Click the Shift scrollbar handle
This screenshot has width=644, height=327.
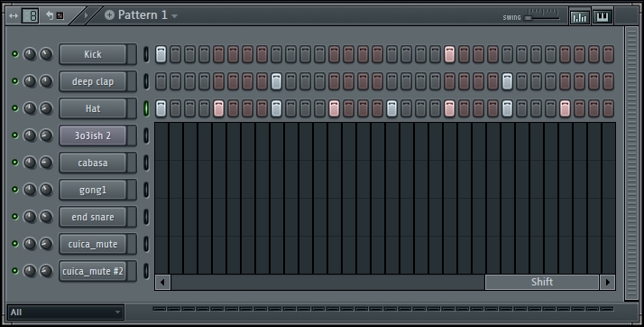pos(542,282)
